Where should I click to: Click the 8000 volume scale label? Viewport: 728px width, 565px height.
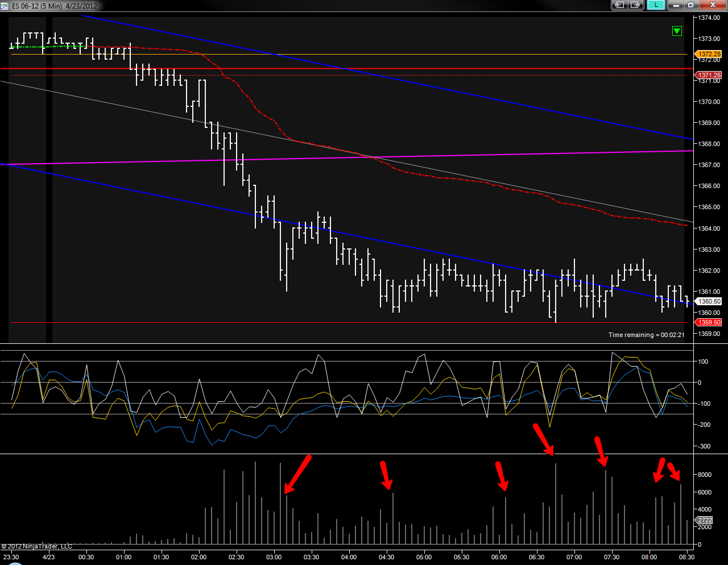point(704,475)
